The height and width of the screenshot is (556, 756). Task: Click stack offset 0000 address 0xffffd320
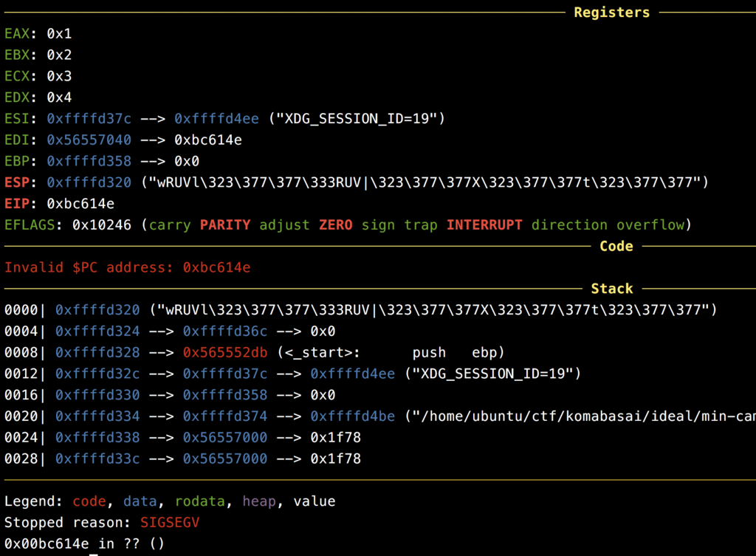point(97,309)
